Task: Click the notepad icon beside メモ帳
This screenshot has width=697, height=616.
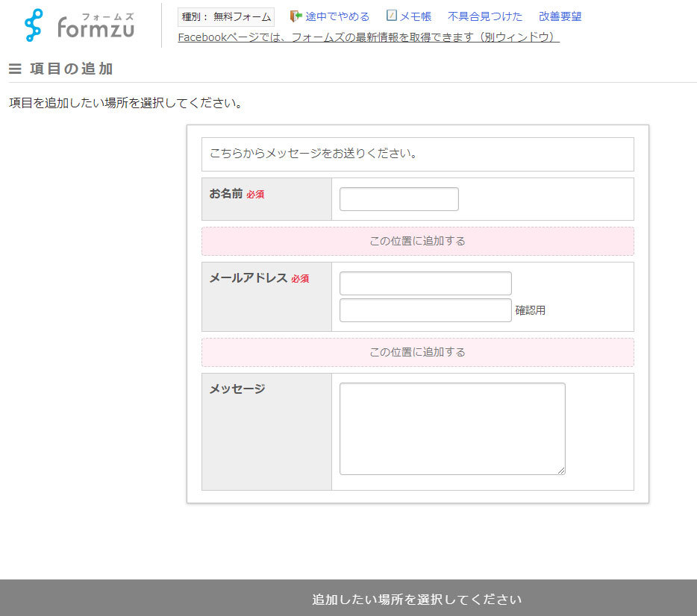Action: pyautogui.click(x=392, y=16)
